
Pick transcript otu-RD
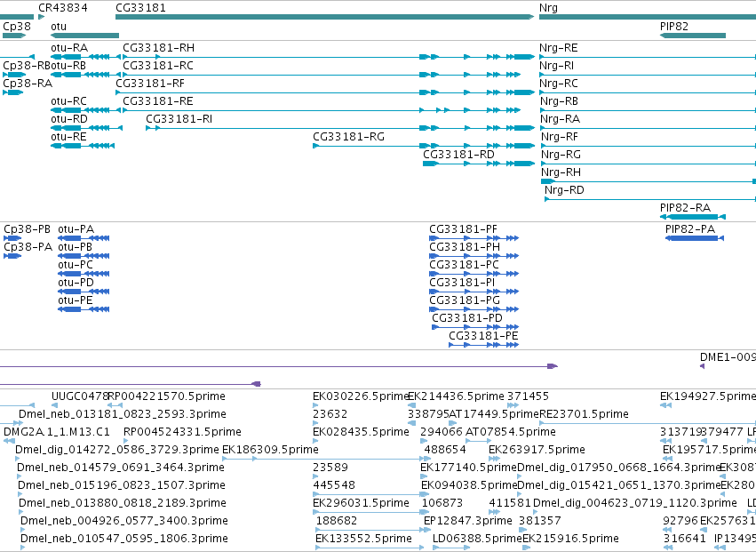click(69, 119)
